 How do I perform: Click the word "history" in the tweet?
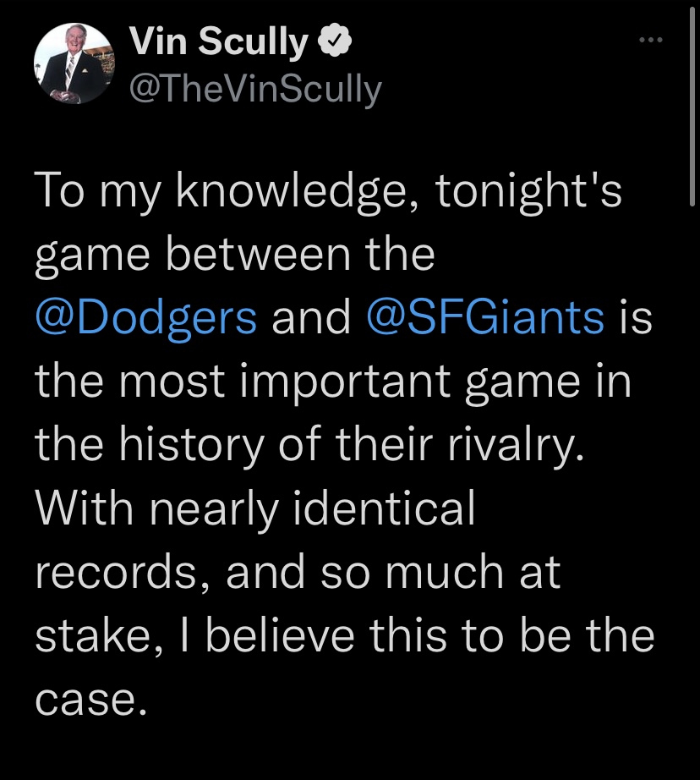click(191, 445)
